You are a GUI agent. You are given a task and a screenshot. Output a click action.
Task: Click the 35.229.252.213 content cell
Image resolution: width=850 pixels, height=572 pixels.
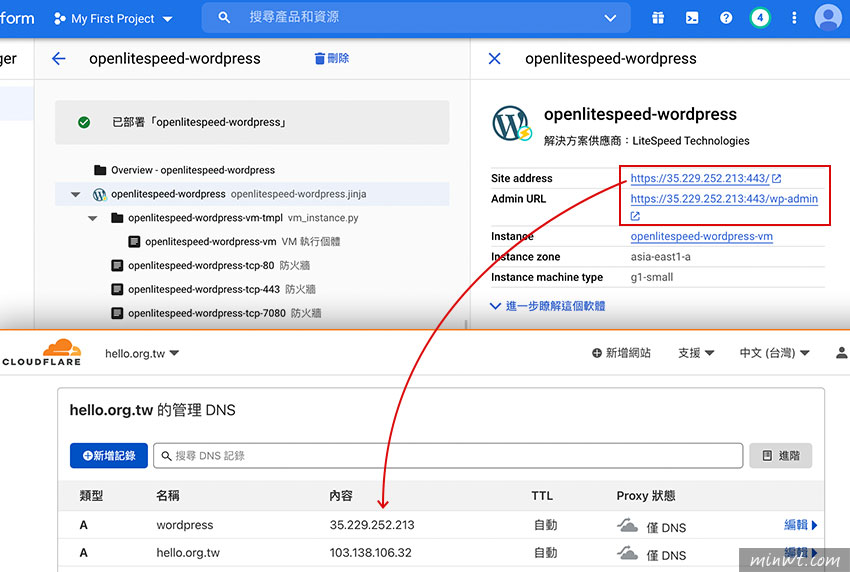[x=372, y=525]
